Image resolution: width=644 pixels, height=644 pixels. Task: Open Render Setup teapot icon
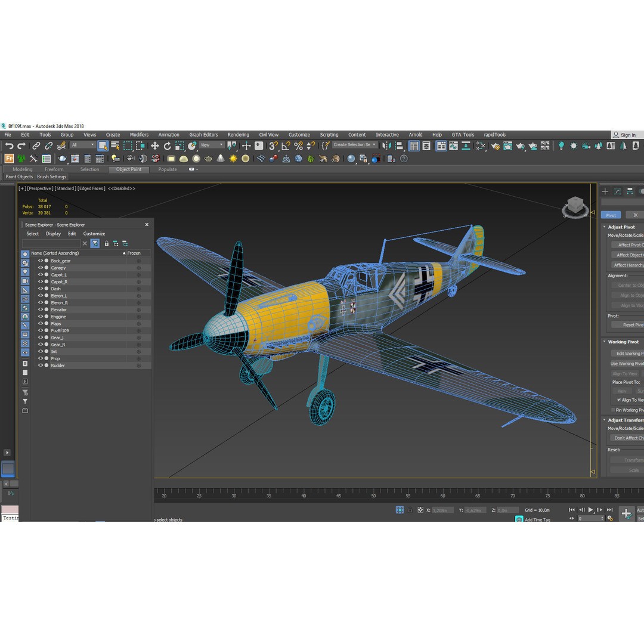pos(496,146)
